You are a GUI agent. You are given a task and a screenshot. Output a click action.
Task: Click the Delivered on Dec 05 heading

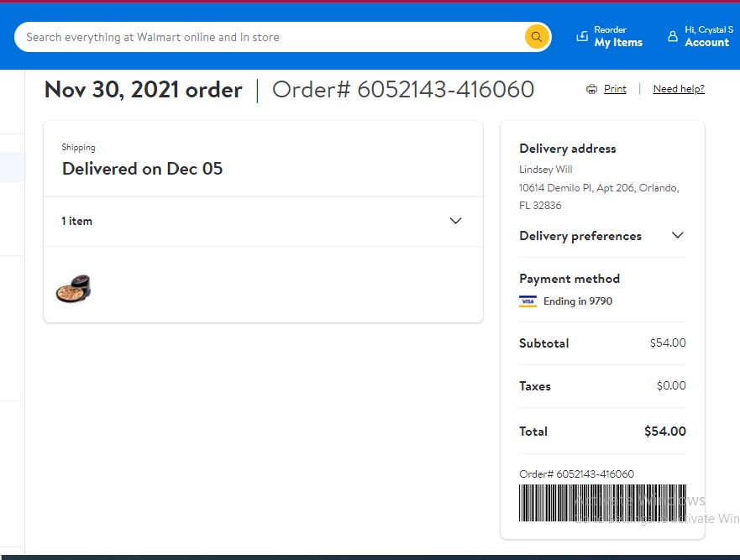(x=142, y=169)
